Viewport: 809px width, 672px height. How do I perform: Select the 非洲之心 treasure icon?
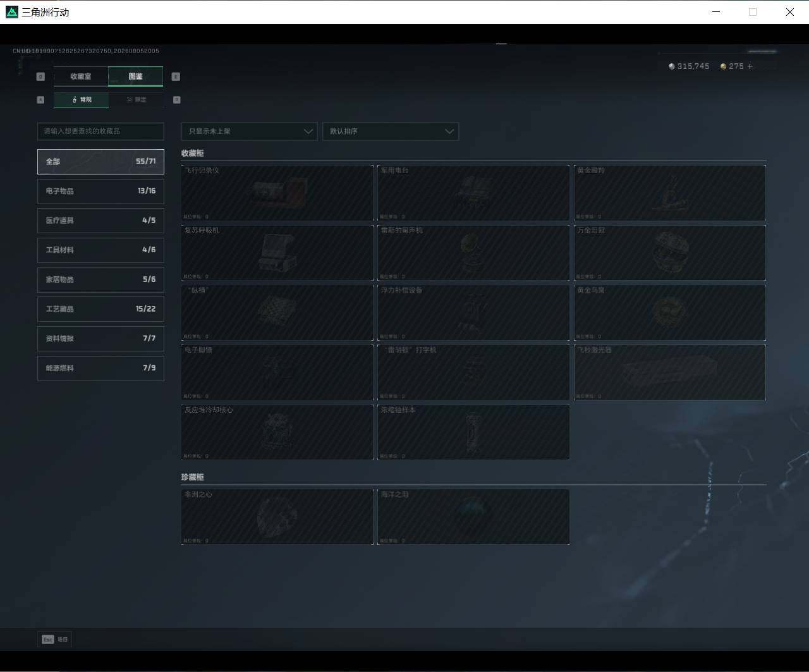click(277, 516)
